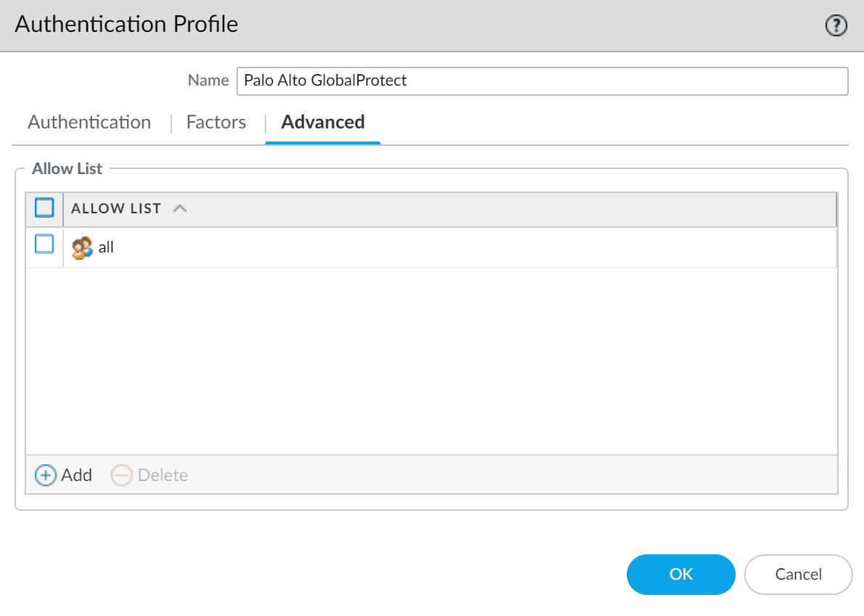The width and height of the screenshot is (864, 616).
Task: Click the Add label below the list
Action: 76,475
